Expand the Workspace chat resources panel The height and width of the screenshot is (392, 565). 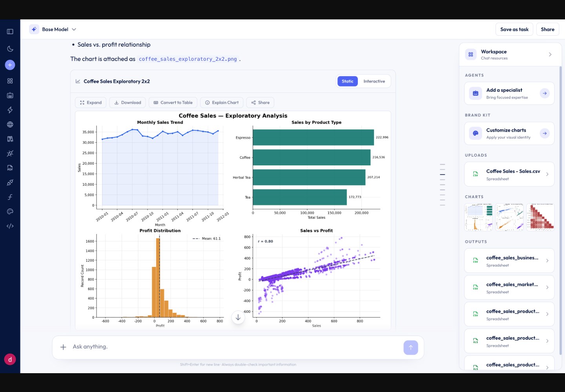tap(550, 54)
